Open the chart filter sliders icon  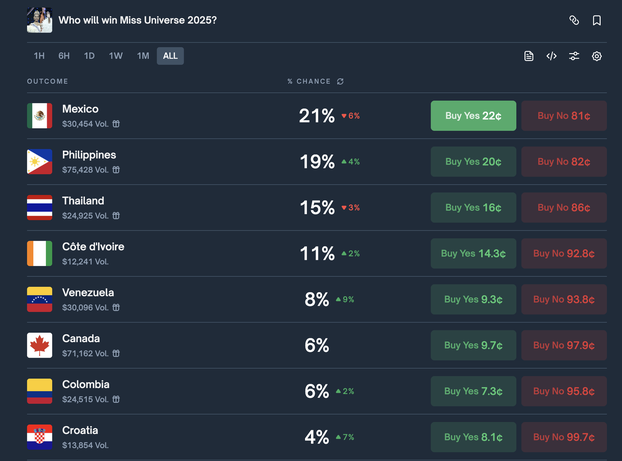point(574,56)
